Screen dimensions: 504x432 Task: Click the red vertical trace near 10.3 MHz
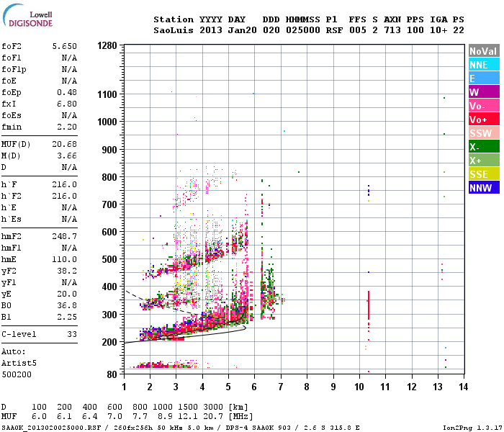[369, 305]
